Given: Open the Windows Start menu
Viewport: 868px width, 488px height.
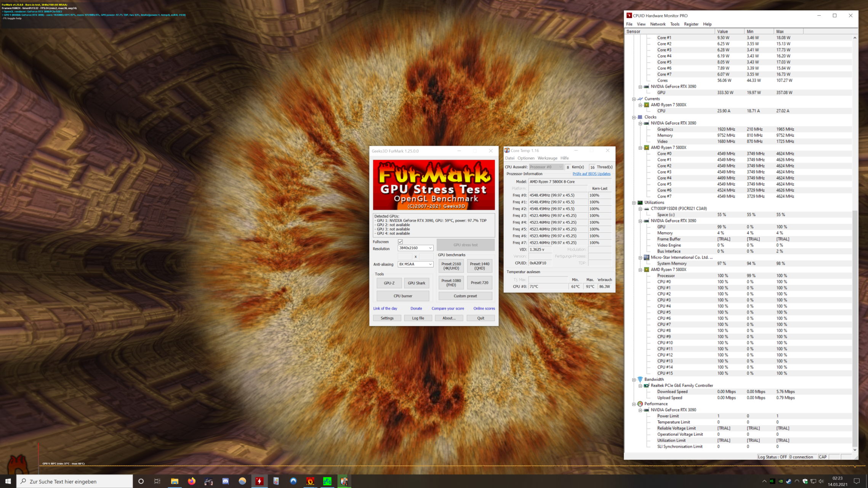Looking at the screenshot, I should coord(8,481).
